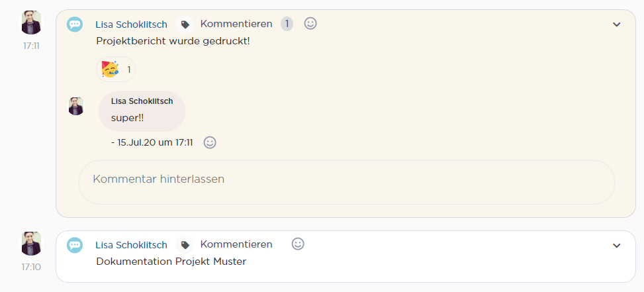Click Kommentieren on the Projektbericht post
The image size is (644, 292).
pos(236,24)
